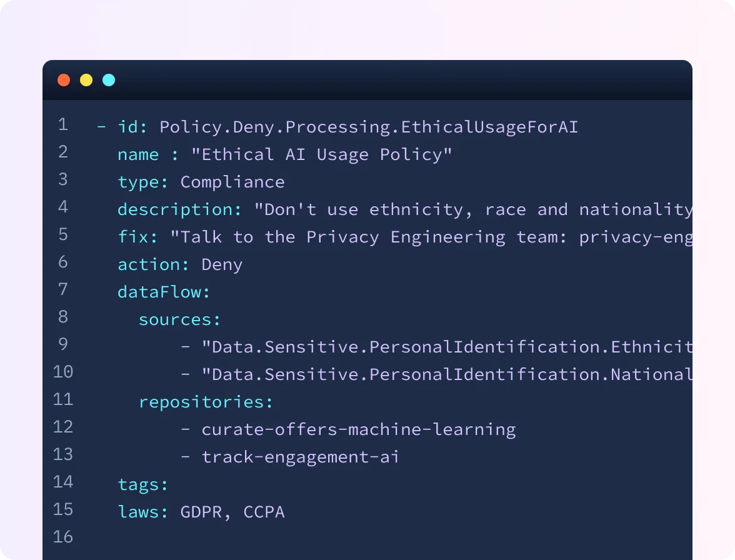Click the tags key on line 14

point(142,485)
